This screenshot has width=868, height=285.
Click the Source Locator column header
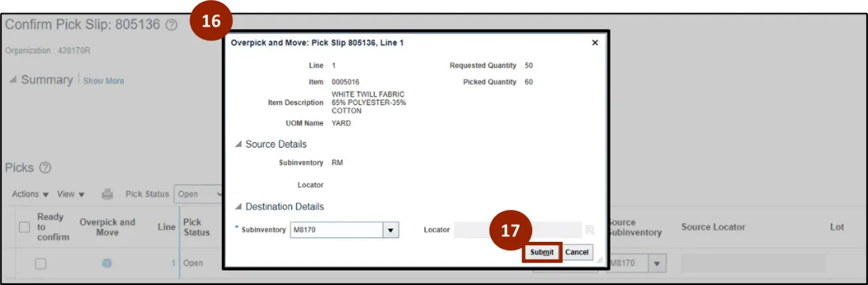pos(713,227)
